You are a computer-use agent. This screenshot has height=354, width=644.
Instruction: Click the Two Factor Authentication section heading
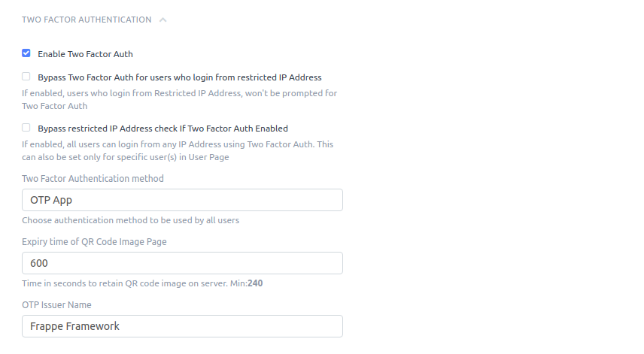click(87, 20)
